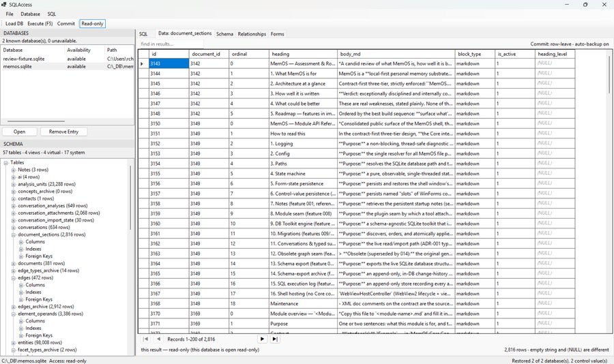Select Data: document_sections tab

pos(185,33)
